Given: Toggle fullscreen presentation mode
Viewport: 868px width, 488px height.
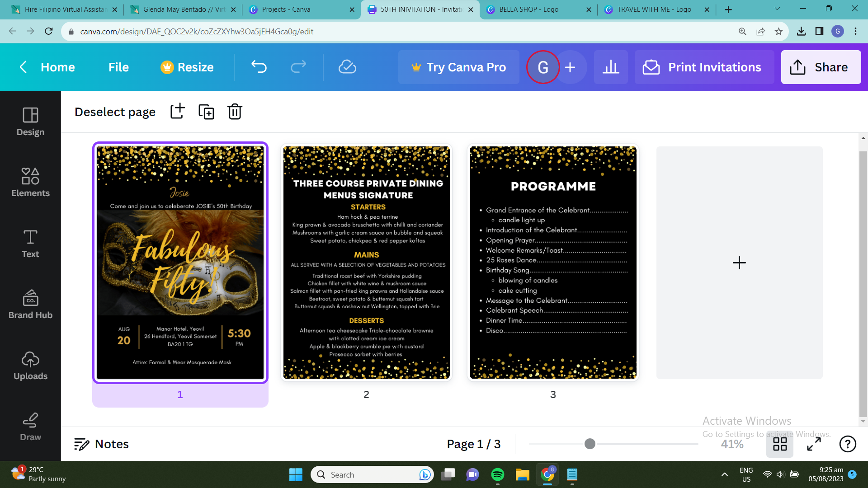Looking at the screenshot, I should 814,444.
